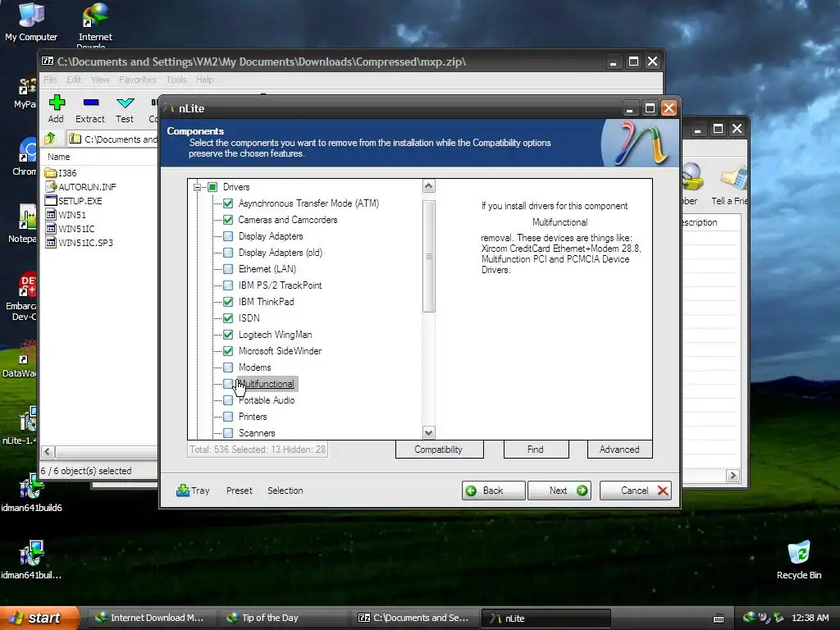
Task: Select the SETUP.EXE file in 7-Zip
Action: click(x=73, y=201)
